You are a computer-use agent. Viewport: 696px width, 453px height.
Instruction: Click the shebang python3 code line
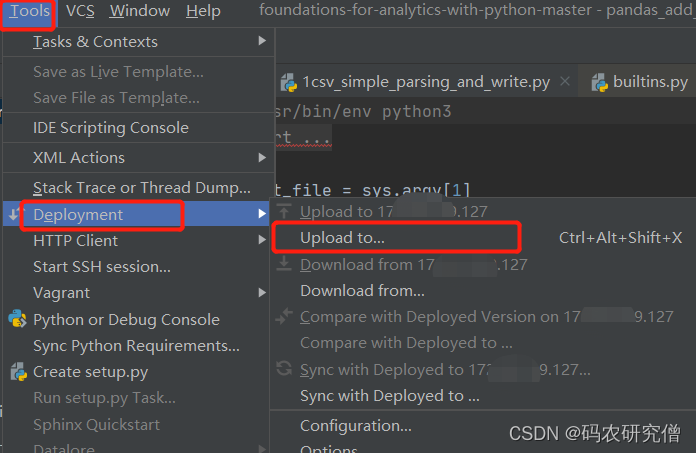click(362, 111)
